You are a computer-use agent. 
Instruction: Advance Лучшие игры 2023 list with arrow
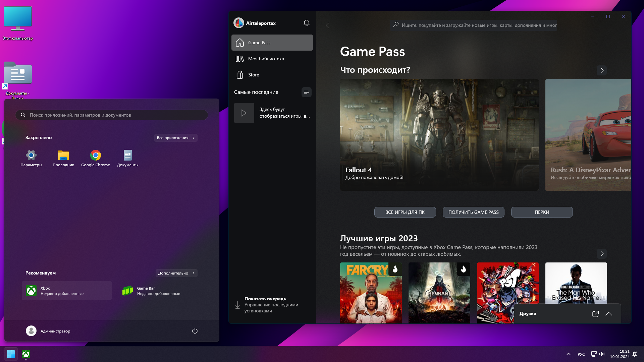coord(602,254)
